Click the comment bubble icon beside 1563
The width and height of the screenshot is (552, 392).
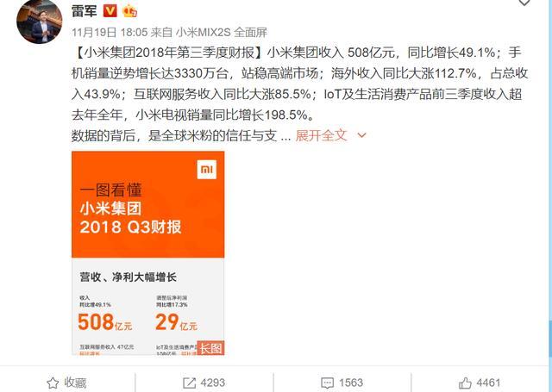[x=328, y=383]
